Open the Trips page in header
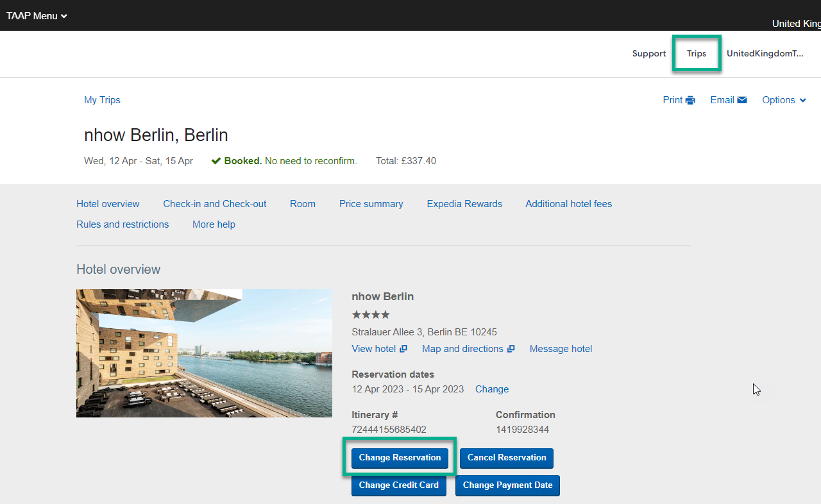 point(697,53)
